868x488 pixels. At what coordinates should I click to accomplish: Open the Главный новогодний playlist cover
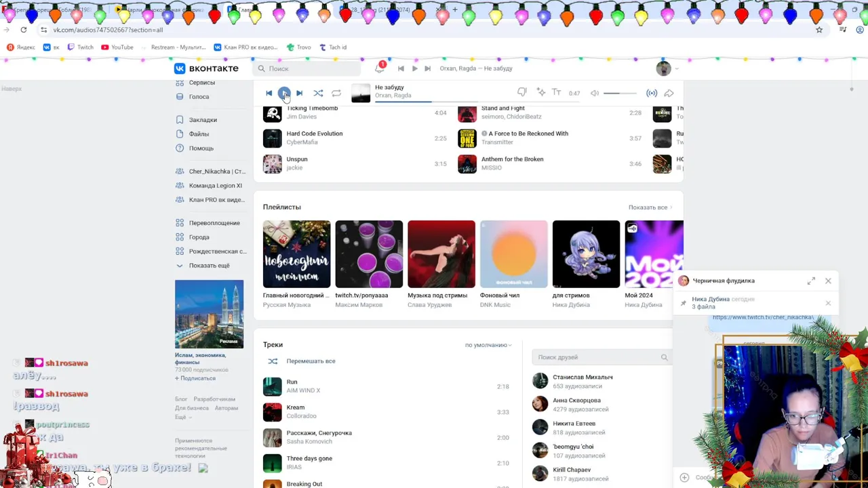pos(296,254)
